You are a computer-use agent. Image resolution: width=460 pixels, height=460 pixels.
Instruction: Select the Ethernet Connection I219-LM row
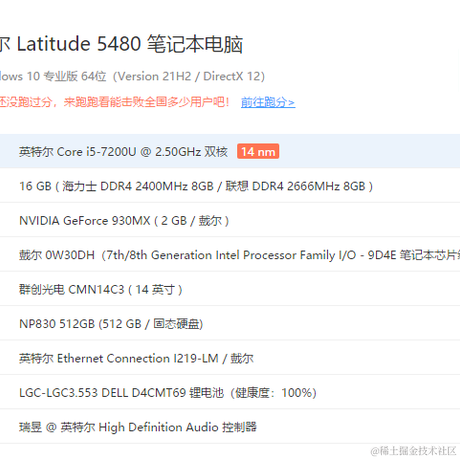230,358
